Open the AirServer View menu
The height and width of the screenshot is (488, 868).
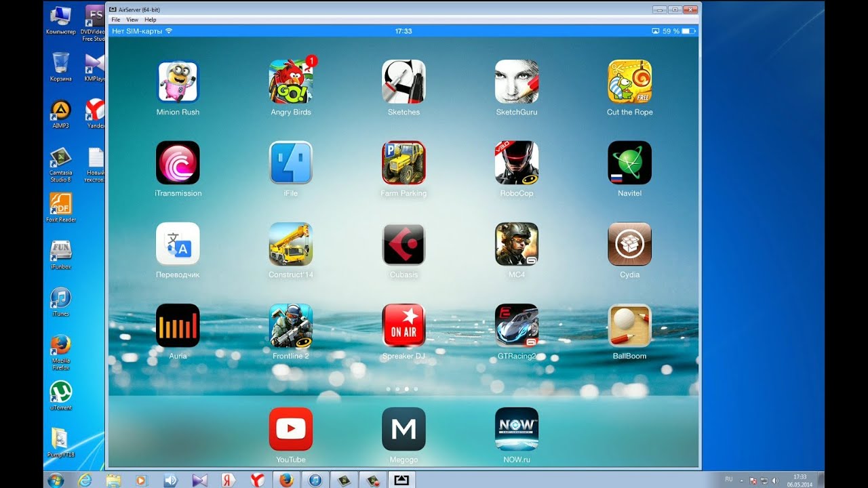coord(132,20)
